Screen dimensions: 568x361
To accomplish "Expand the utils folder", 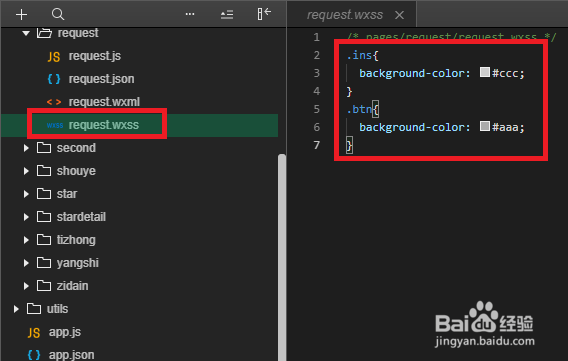I will click(x=16, y=309).
